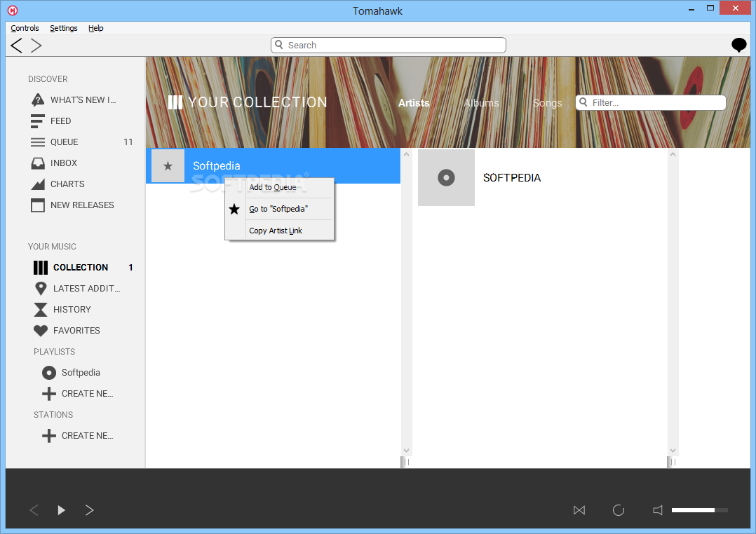Click the collection Filter field
The height and width of the screenshot is (534, 756).
click(650, 102)
